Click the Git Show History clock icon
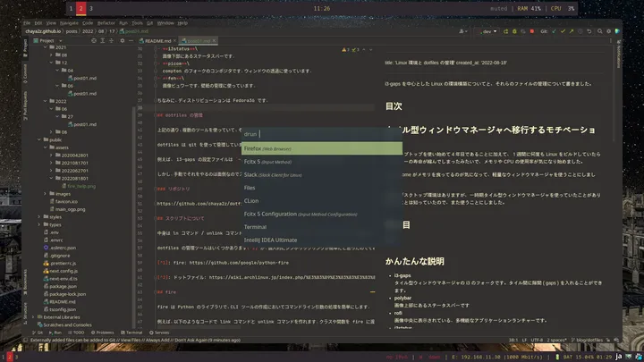 tap(580, 31)
